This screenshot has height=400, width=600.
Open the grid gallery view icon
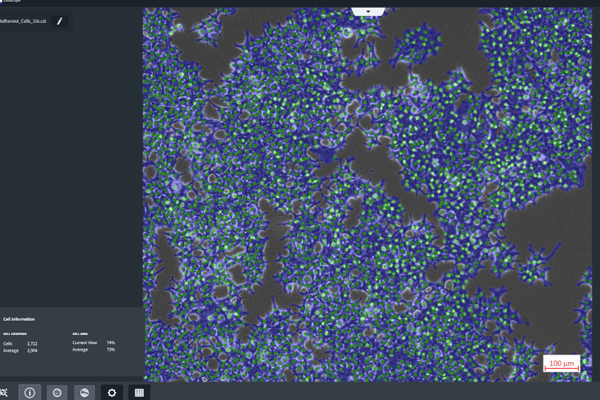139,392
